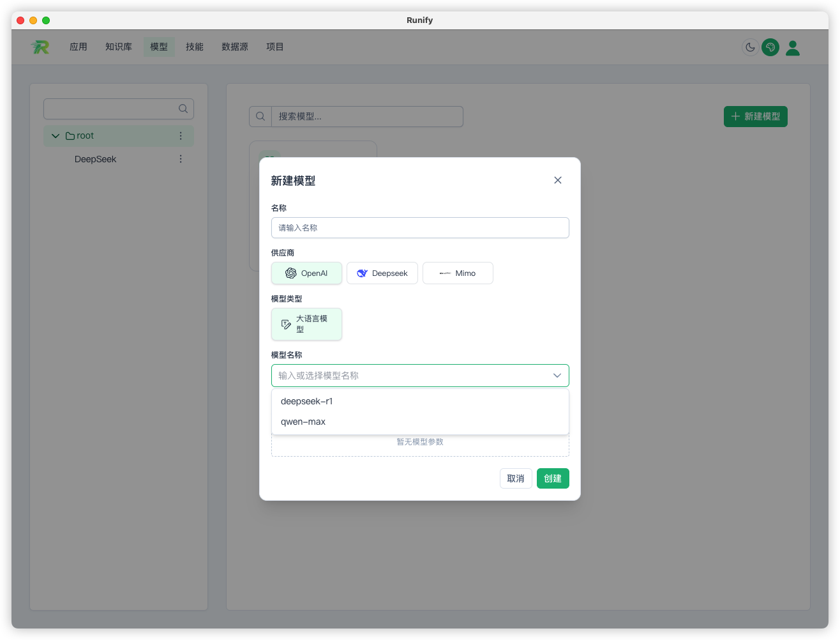Viewport: 840px width, 640px height.
Task: Toggle the 模型名称 dropdown arrow
Action: (557, 376)
